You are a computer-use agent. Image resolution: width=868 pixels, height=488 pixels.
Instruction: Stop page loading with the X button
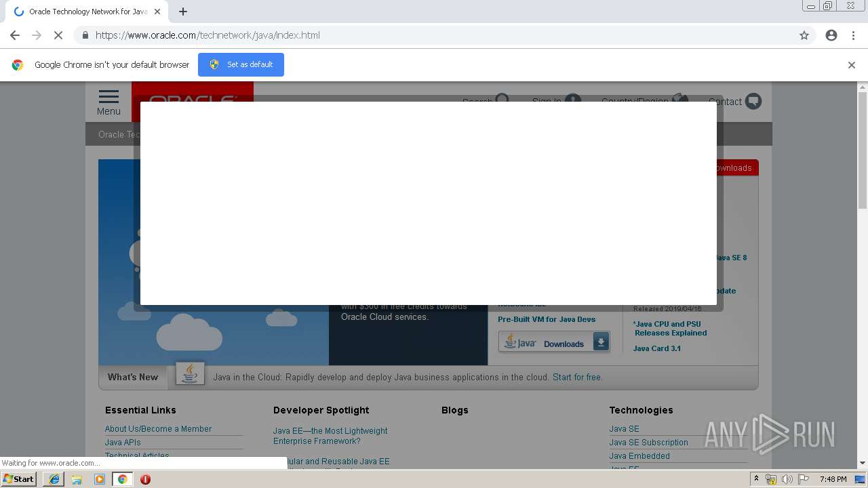(58, 35)
